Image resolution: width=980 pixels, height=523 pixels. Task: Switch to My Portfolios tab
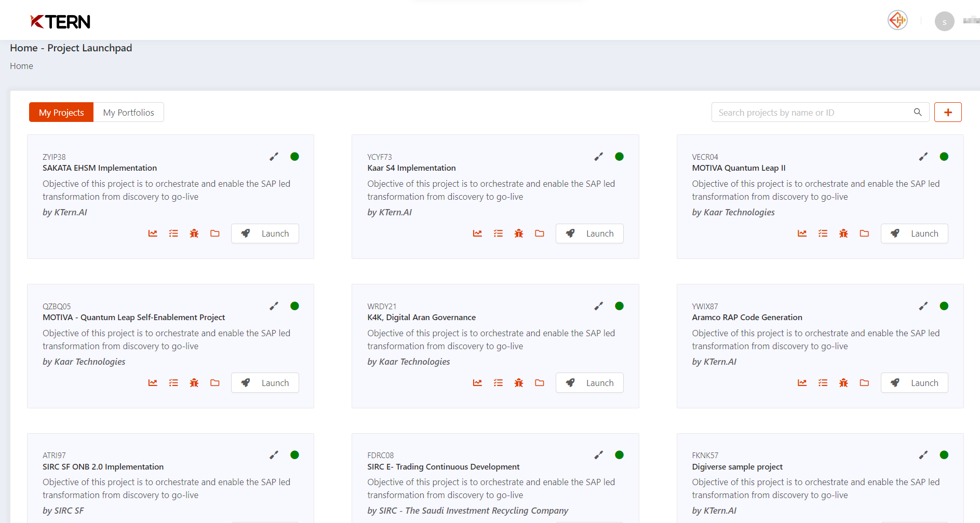[x=129, y=113]
